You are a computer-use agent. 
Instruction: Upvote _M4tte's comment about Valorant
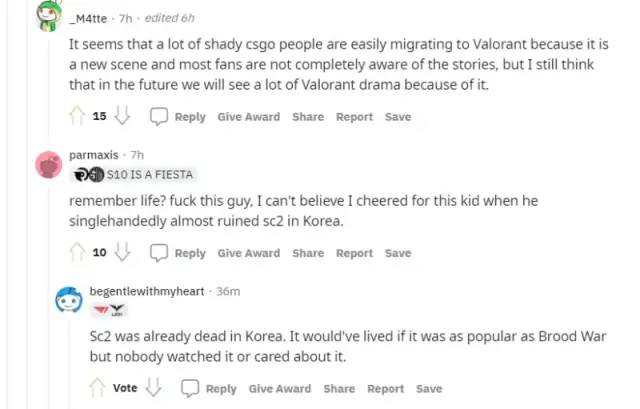click(x=77, y=116)
